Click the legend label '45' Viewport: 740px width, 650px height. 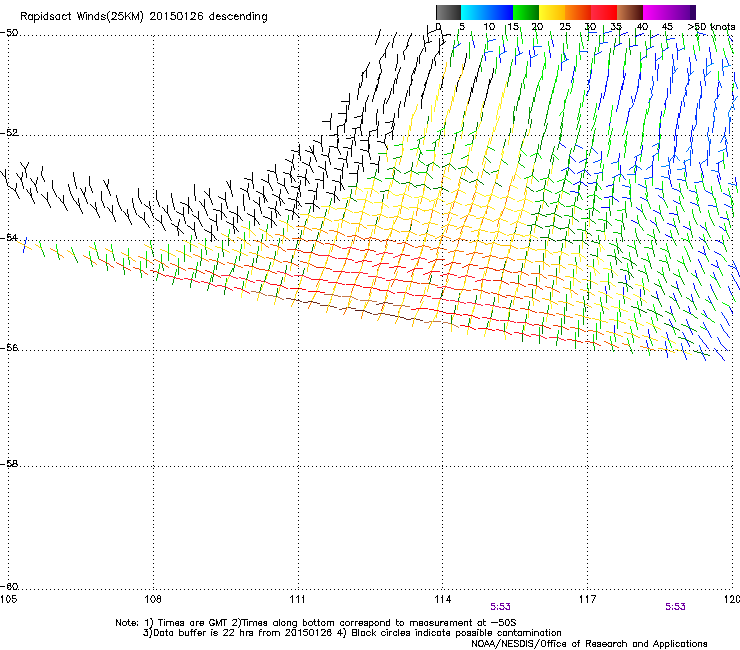667,27
